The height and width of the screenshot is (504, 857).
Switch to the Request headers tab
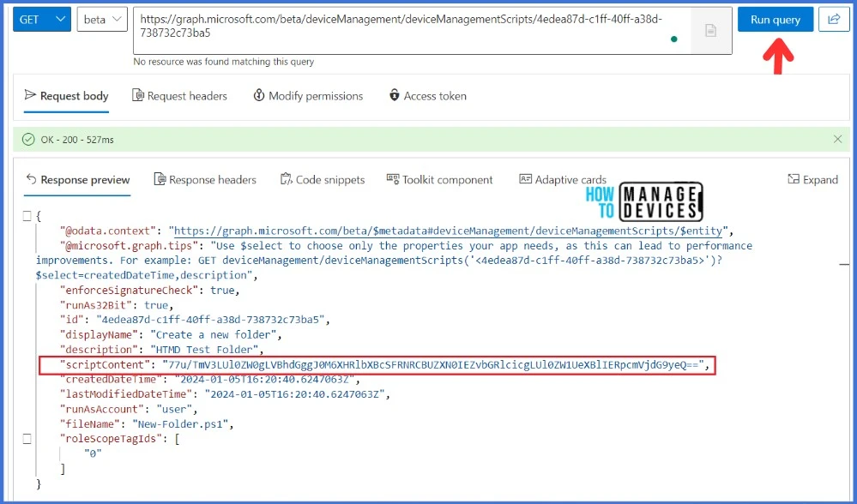180,96
